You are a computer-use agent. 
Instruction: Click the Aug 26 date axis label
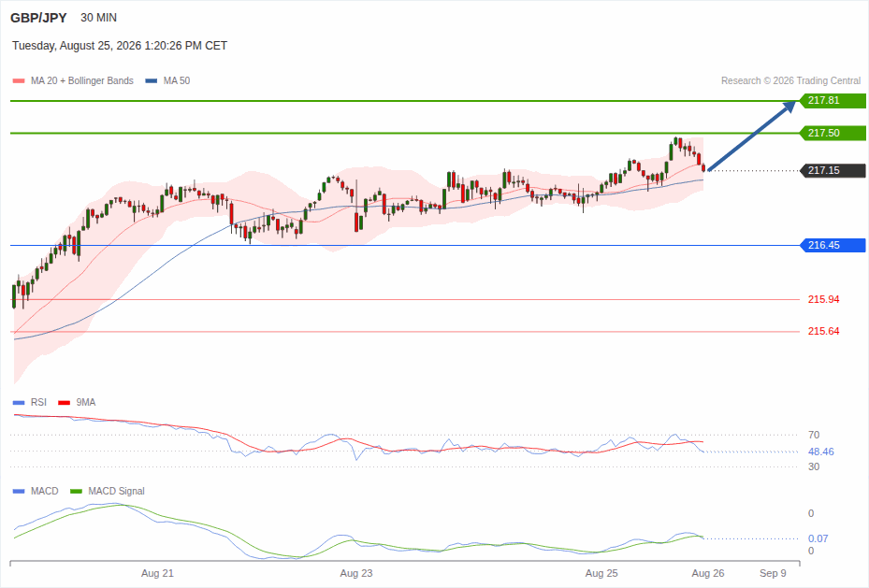[x=708, y=574]
